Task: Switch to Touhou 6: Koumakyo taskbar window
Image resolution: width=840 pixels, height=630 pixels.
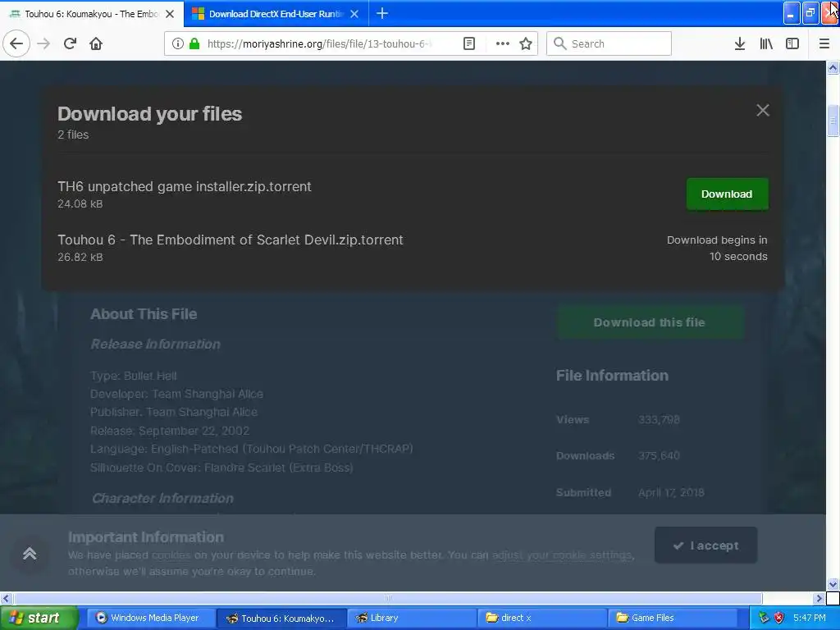Action: coord(281,618)
